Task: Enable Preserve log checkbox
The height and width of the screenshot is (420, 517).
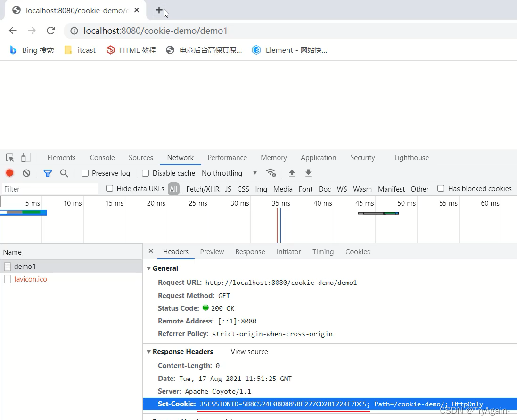Action: point(85,173)
